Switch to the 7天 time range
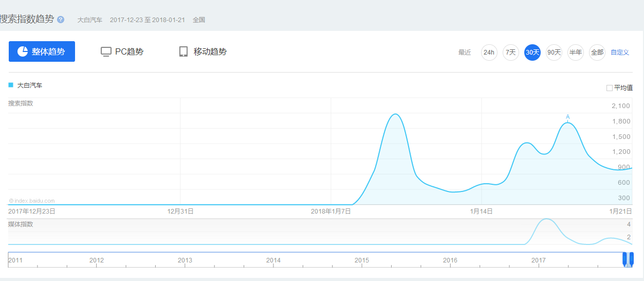 pyautogui.click(x=510, y=52)
